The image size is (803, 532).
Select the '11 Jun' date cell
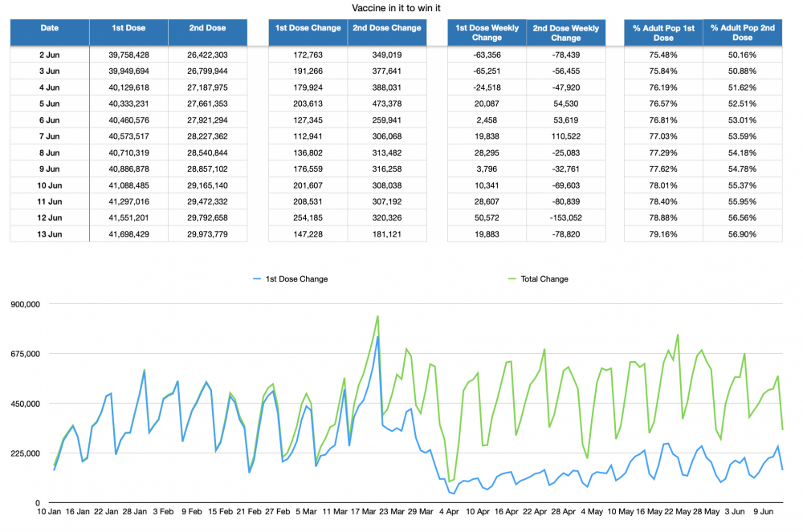coord(50,201)
